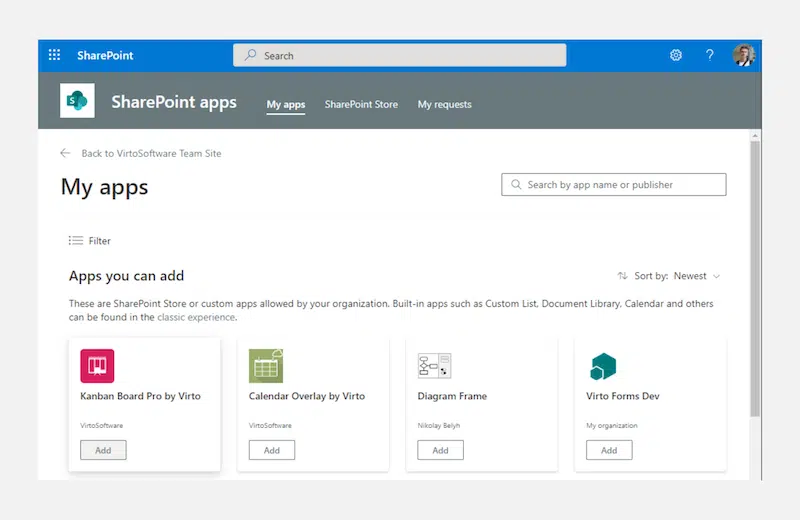
Task: Open the user profile picture
Action: (x=744, y=55)
